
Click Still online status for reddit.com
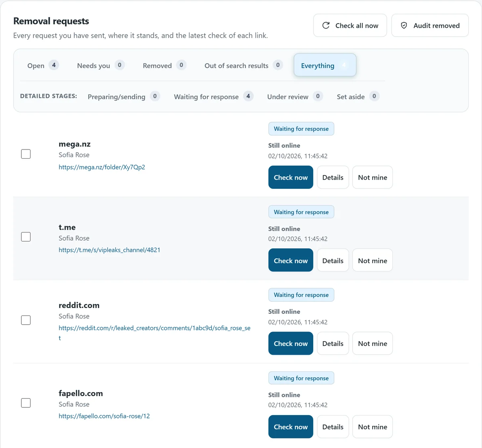tap(284, 311)
